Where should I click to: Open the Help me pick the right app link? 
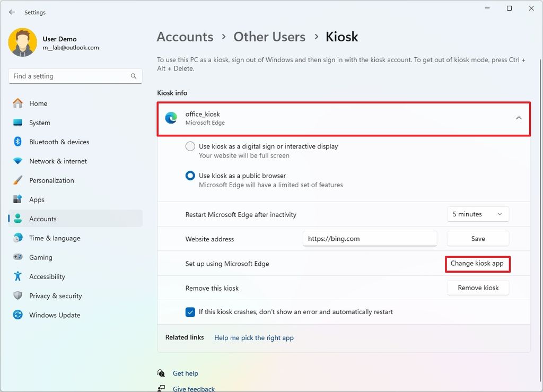click(x=253, y=338)
